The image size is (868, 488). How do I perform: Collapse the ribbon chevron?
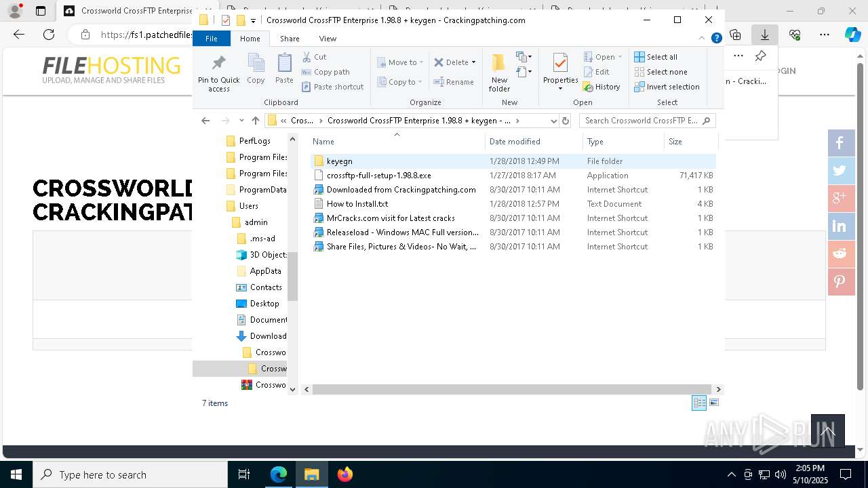(x=702, y=39)
